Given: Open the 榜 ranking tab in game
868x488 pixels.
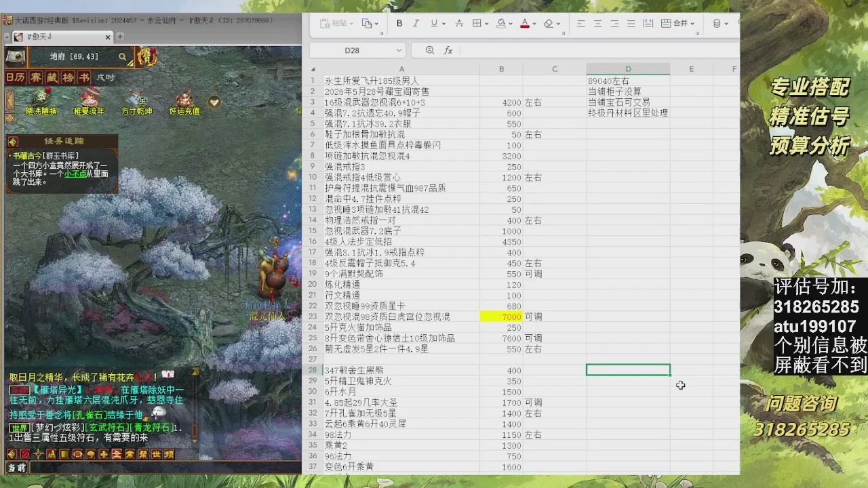Looking at the screenshot, I should pos(68,78).
